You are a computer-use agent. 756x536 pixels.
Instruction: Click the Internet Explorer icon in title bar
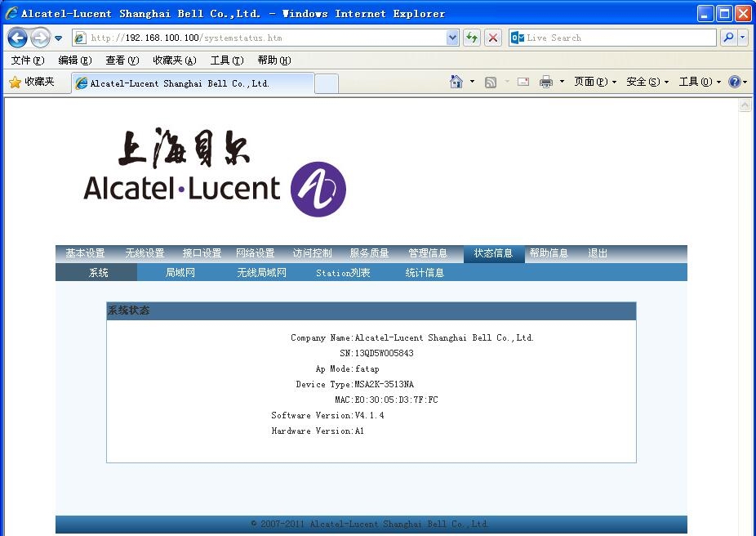pyautogui.click(x=11, y=13)
